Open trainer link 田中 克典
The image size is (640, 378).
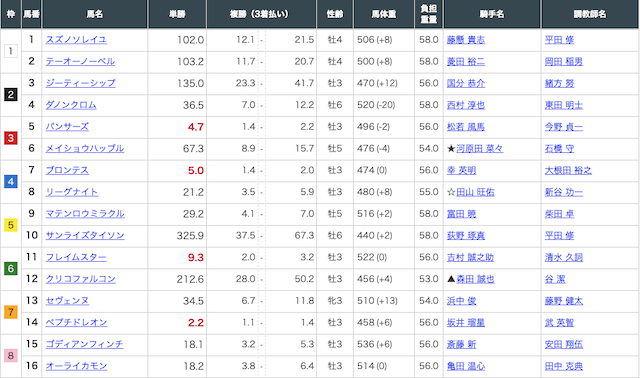[x=564, y=366]
